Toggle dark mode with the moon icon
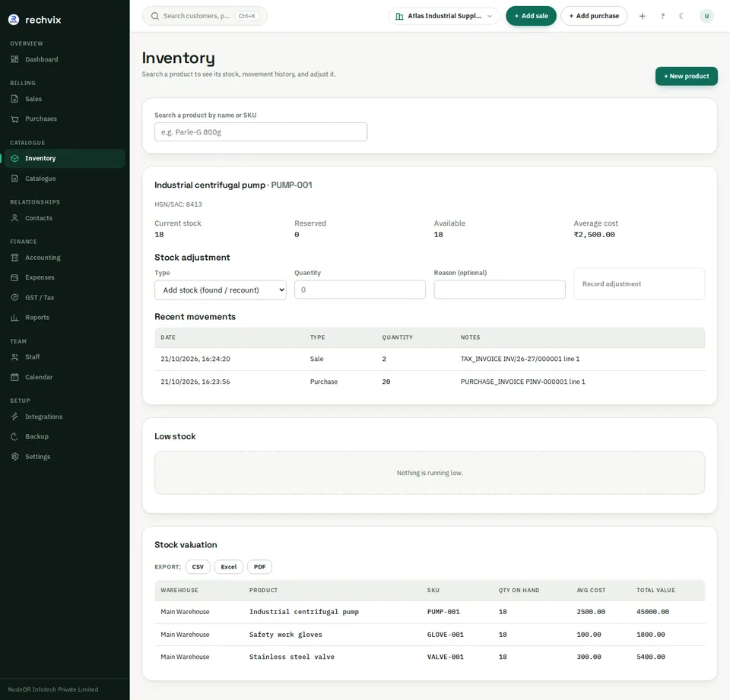This screenshot has width=730, height=700. 682,16
